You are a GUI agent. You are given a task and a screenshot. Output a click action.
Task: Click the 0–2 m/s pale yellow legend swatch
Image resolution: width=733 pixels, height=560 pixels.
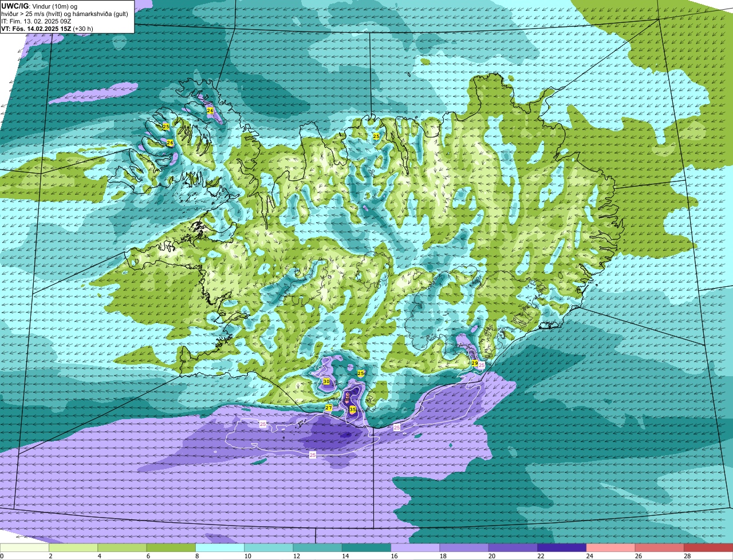click(x=25, y=548)
